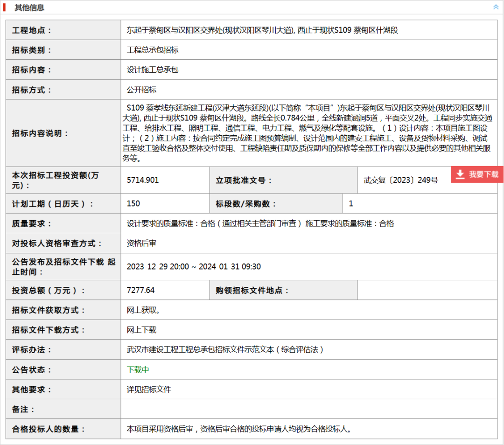Click the green 下载中 status text

(x=138, y=369)
